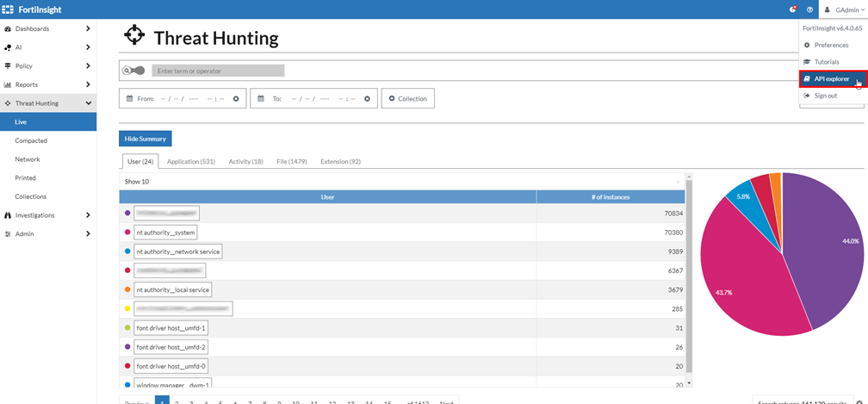Click the nt authority__system user tag

point(165,233)
